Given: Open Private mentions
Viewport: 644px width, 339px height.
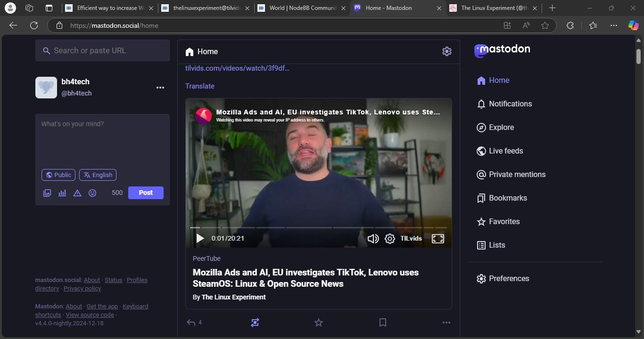Looking at the screenshot, I should (511, 175).
